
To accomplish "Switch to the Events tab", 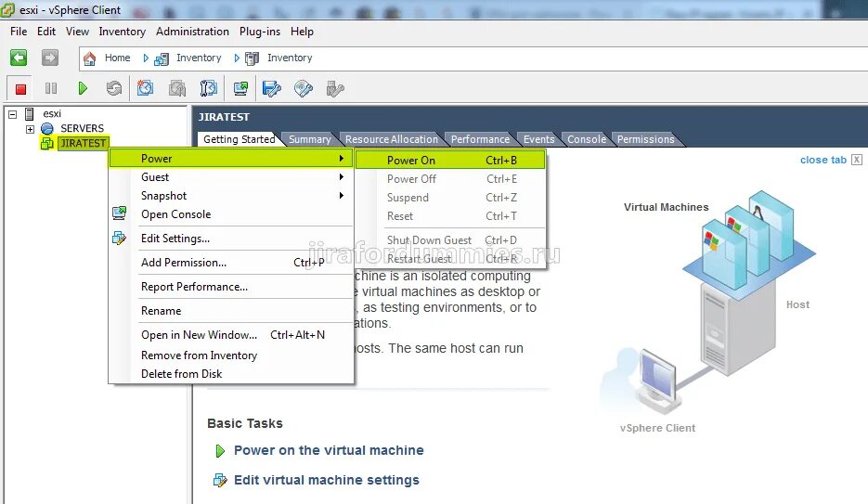I will [538, 139].
